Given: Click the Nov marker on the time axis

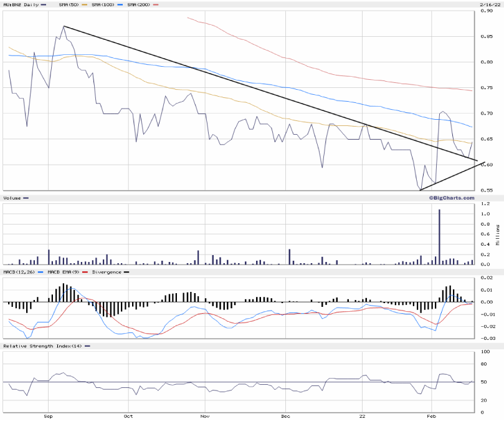Looking at the screenshot, I should [x=204, y=415].
